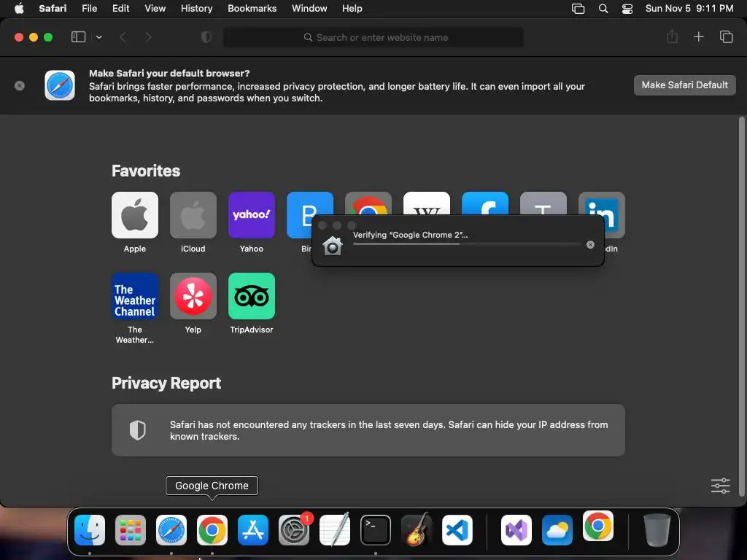
Task: Open Spotlight search in menu bar
Action: (603, 9)
